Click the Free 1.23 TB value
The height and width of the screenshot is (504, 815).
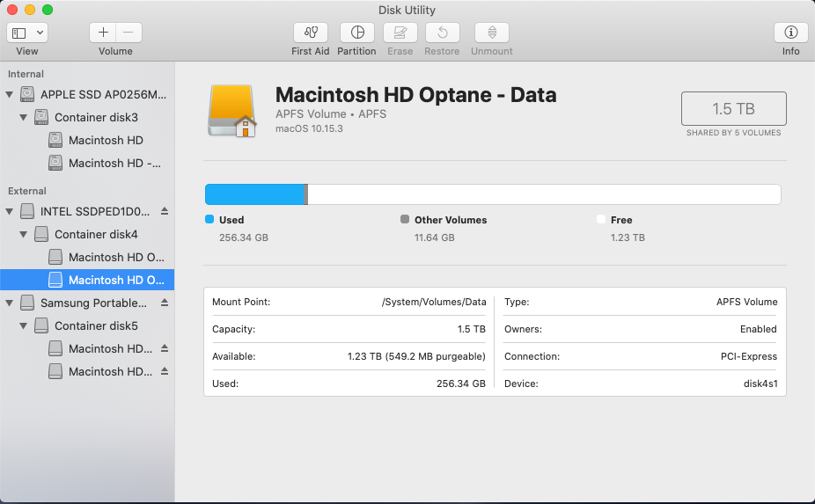628,237
